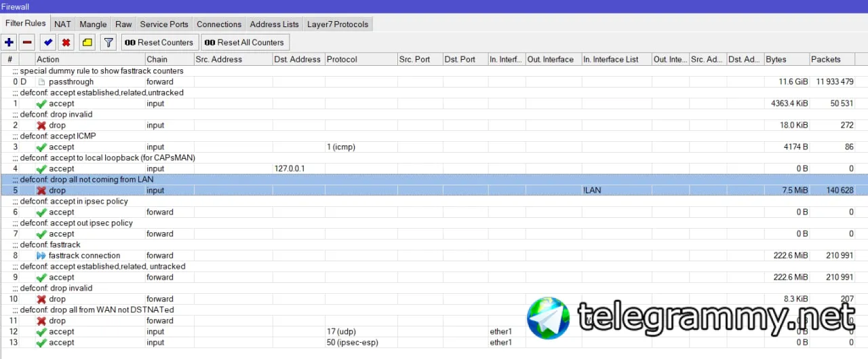Switch to Service Ports tab
Image resolution: width=868 pixels, height=359 pixels.
[x=164, y=24]
